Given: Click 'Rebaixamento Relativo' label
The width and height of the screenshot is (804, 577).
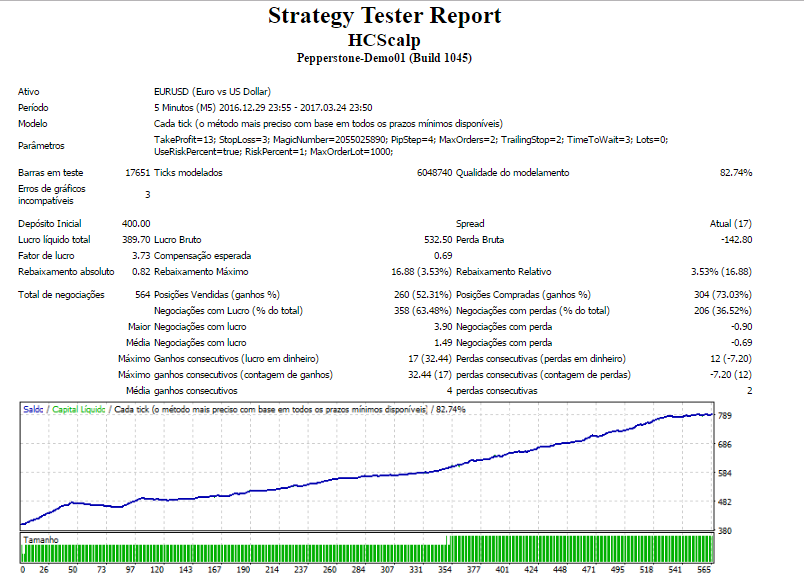Looking at the screenshot, I should pos(504,272).
